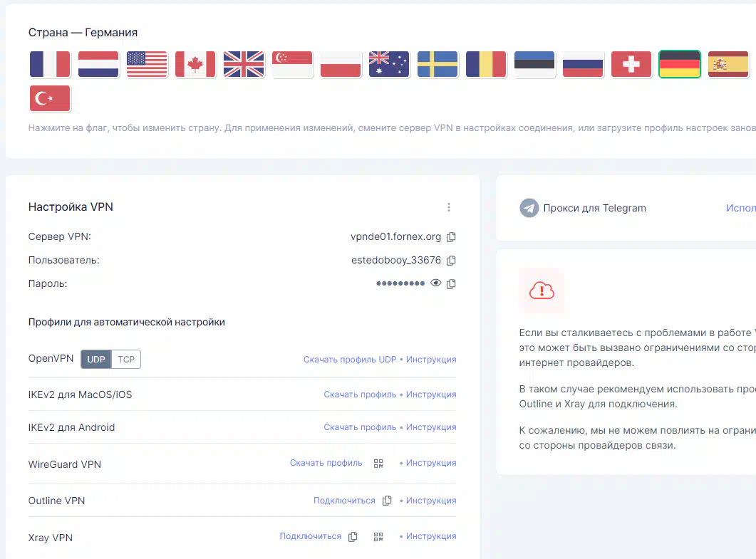
Task: Open the Outline VPN Инструкция link
Action: click(x=431, y=500)
